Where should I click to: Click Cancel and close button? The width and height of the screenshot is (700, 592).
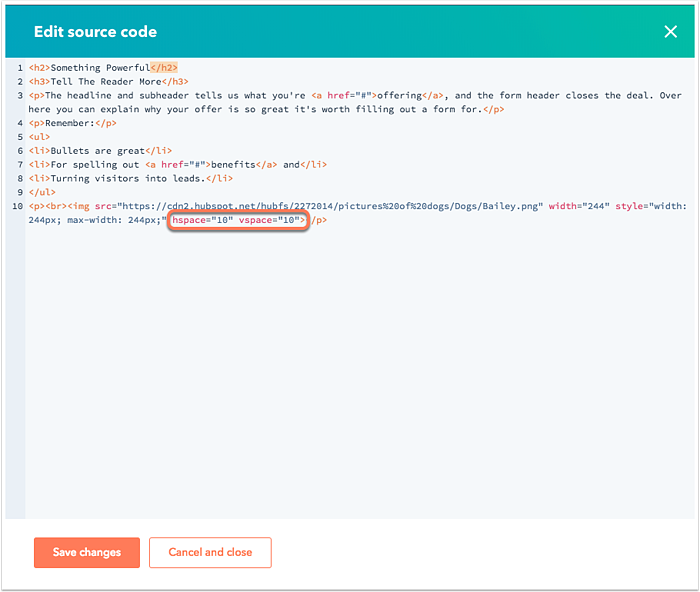(210, 552)
